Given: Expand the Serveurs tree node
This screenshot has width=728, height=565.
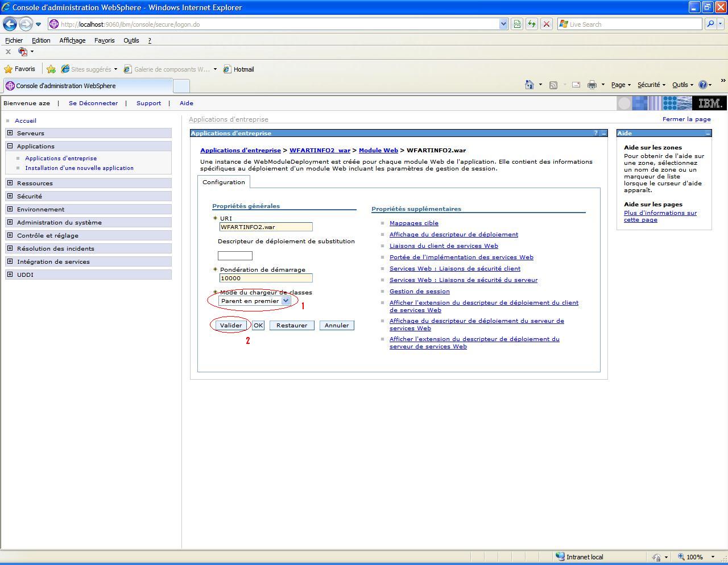Looking at the screenshot, I should pos(10,133).
